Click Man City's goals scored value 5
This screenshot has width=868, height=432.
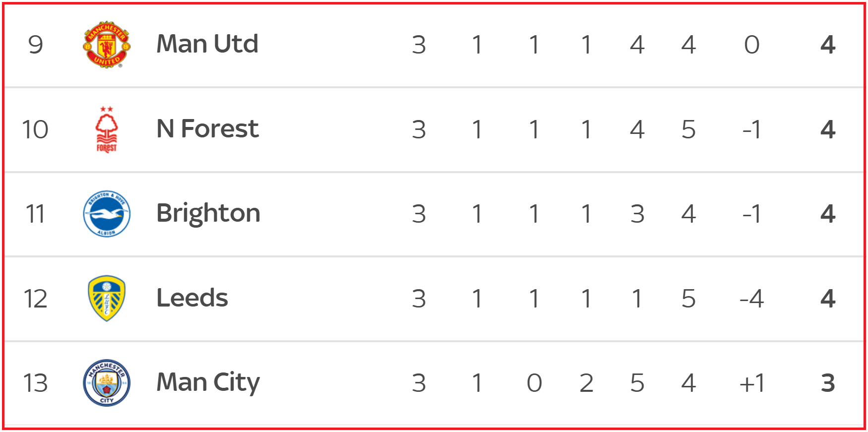[637, 383]
